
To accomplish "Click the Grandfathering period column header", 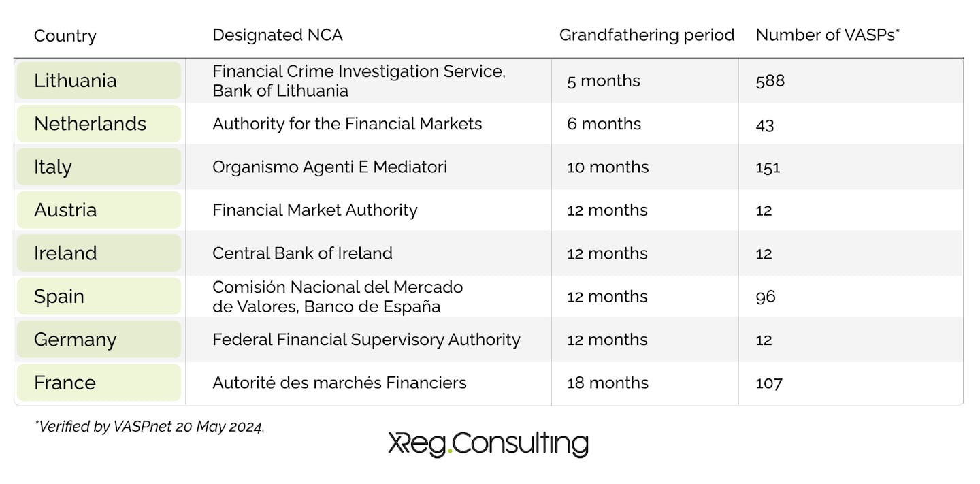I will (647, 35).
